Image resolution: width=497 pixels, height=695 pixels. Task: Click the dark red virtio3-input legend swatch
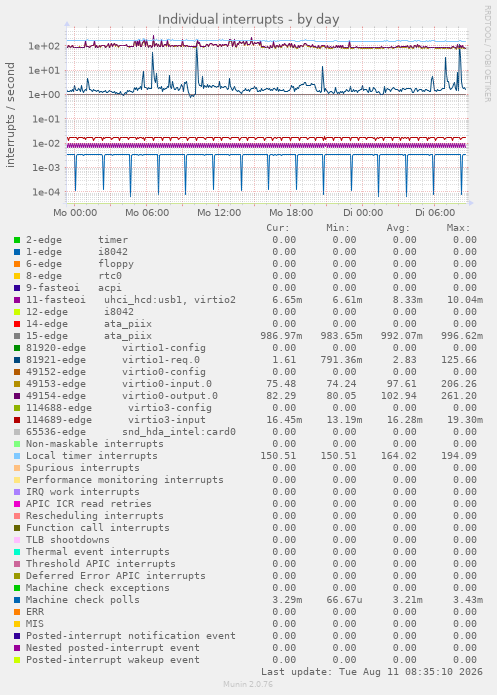point(17,420)
